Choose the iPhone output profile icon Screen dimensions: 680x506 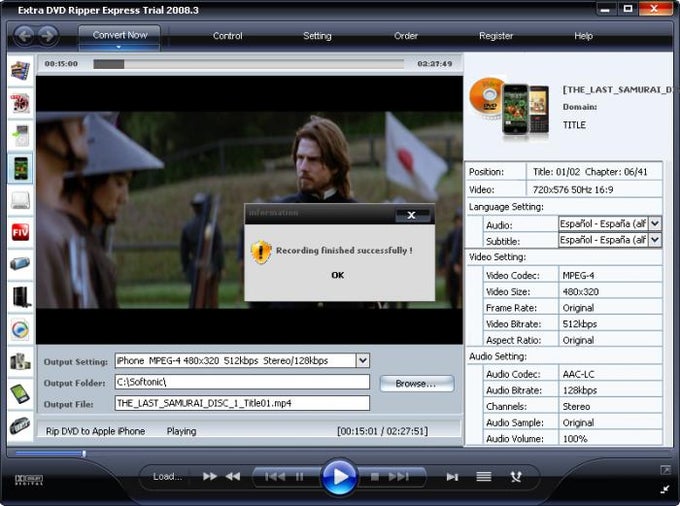[x=20, y=168]
